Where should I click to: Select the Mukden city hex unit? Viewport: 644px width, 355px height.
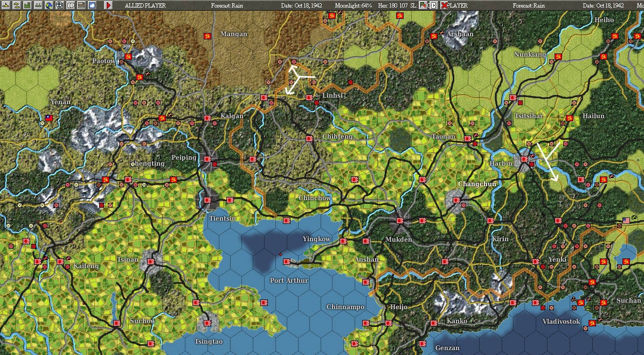pyautogui.click(x=400, y=221)
